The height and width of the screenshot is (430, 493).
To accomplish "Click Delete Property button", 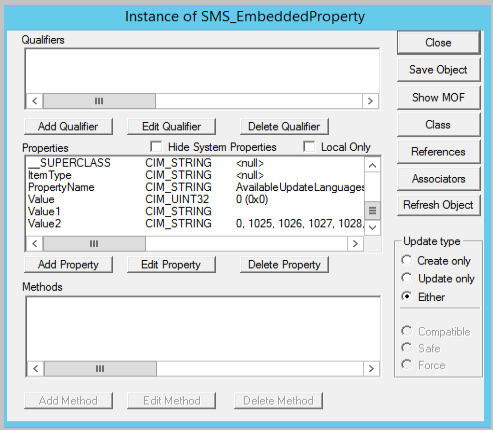I will pyautogui.click(x=284, y=265).
